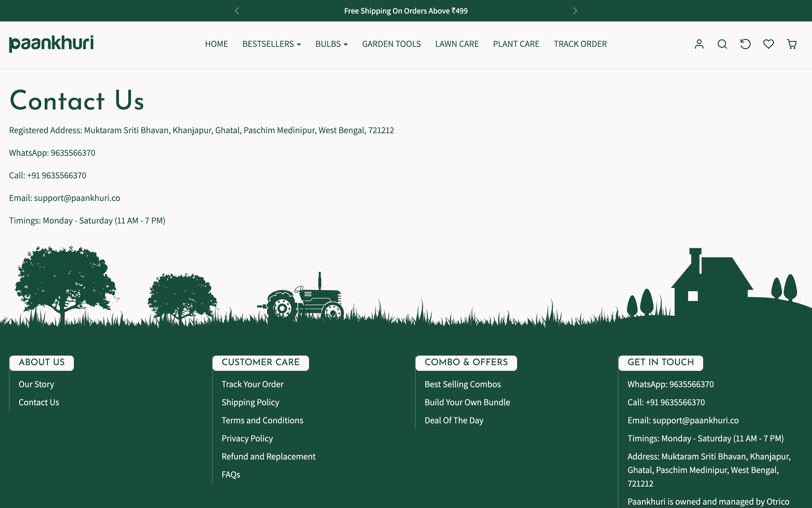This screenshot has height=508, width=812.
Task: Open Contact Us footer link
Action: [x=39, y=402]
